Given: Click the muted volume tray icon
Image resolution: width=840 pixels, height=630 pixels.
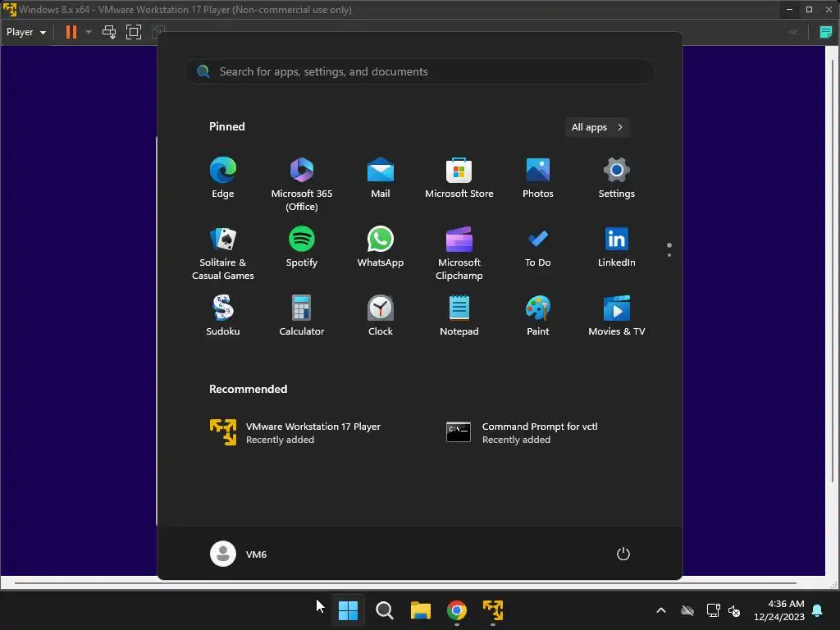Looking at the screenshot, I should coord(734,610).
